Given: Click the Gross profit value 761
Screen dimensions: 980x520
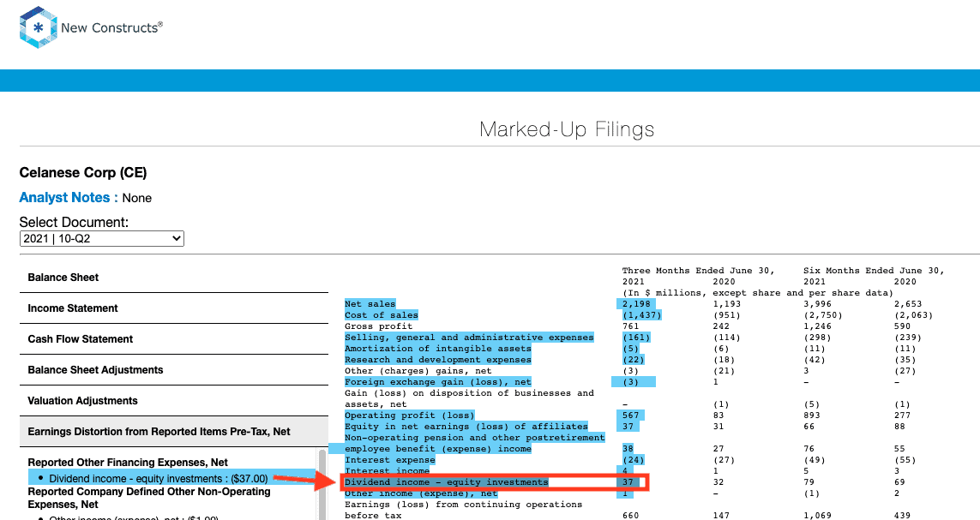Looking at the screenshot, I should pos(631,326).
